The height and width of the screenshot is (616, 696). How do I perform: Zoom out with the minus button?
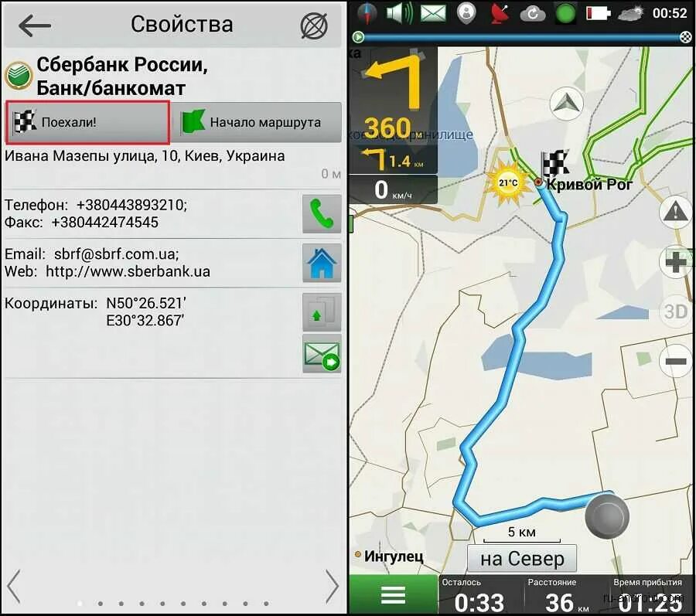(676, 361)
